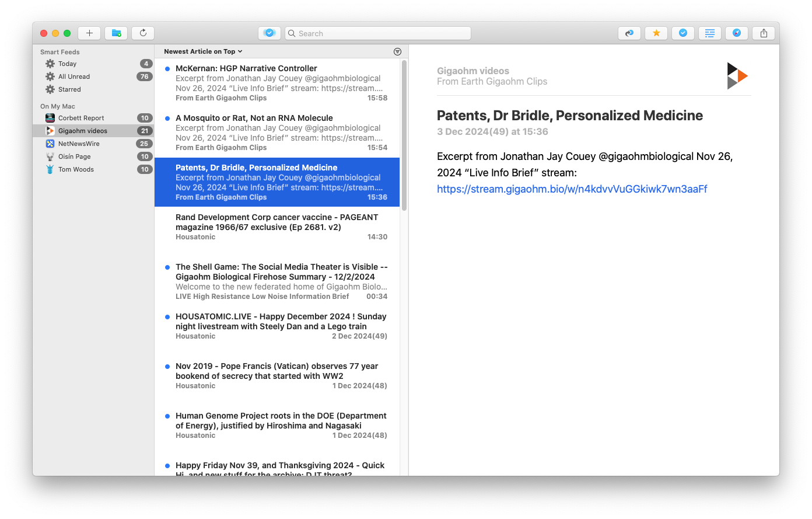Select the All Unread smart feed
The width and height of the screenshot is (812, 519).
(x=93, y=76)
